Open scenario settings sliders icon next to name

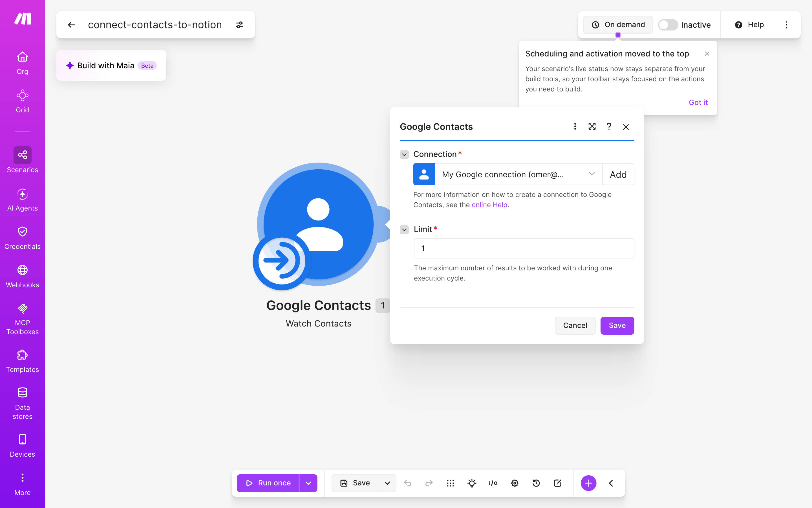pos(240,25)
